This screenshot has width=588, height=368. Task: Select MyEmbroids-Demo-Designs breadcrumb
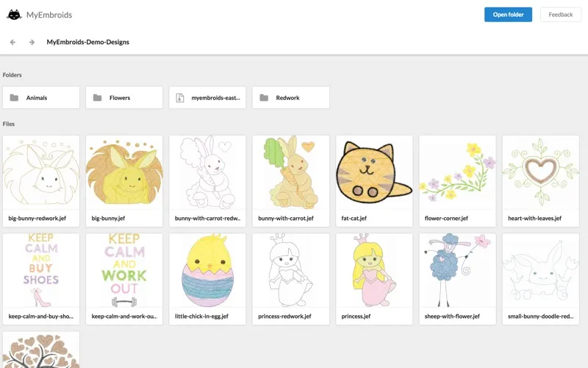click(x=87, y=42)
